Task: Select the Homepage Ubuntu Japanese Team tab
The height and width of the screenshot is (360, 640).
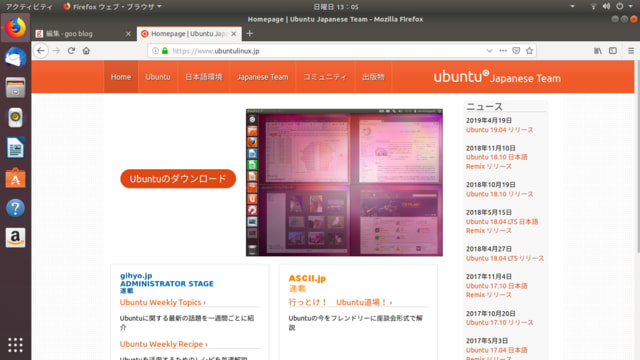Action: 189,34
